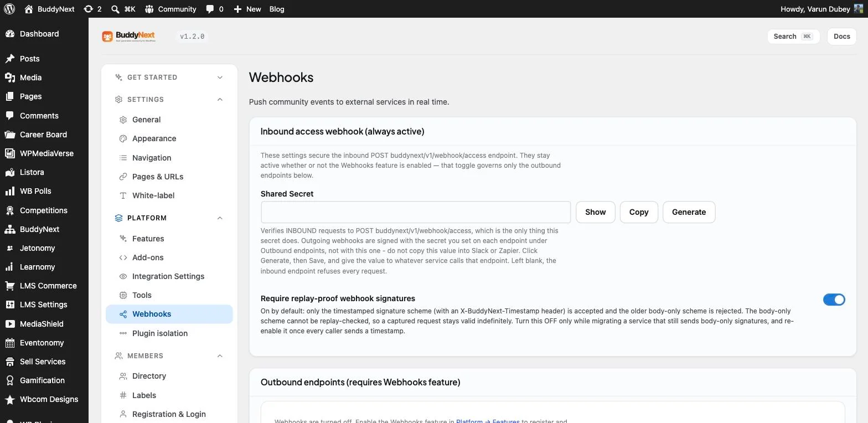868x423 pixels.
Task: Expand the GET STARTED section
Action: tap(169, 78)
